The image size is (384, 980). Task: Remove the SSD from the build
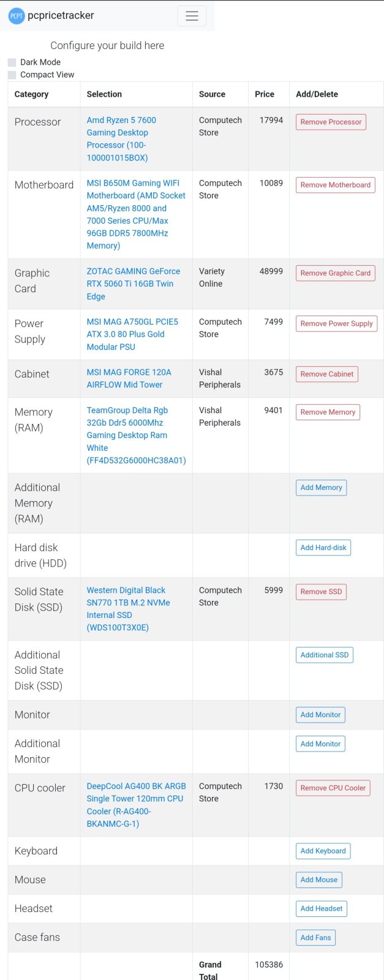click(321, 592)
